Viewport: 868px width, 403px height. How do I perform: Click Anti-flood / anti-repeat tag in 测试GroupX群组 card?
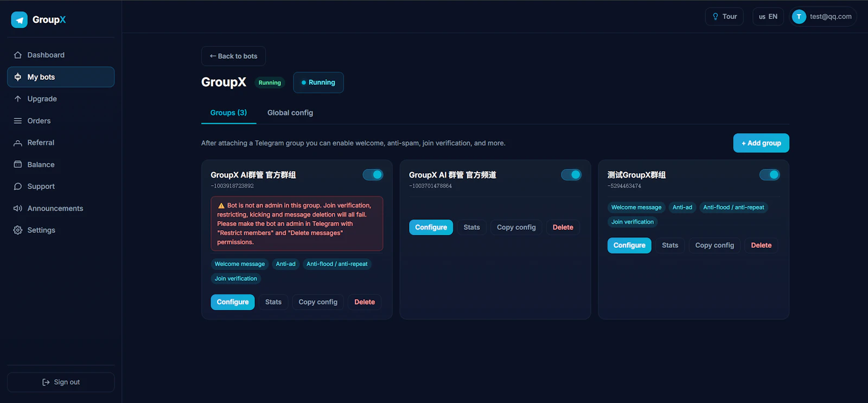coord(733,207)
